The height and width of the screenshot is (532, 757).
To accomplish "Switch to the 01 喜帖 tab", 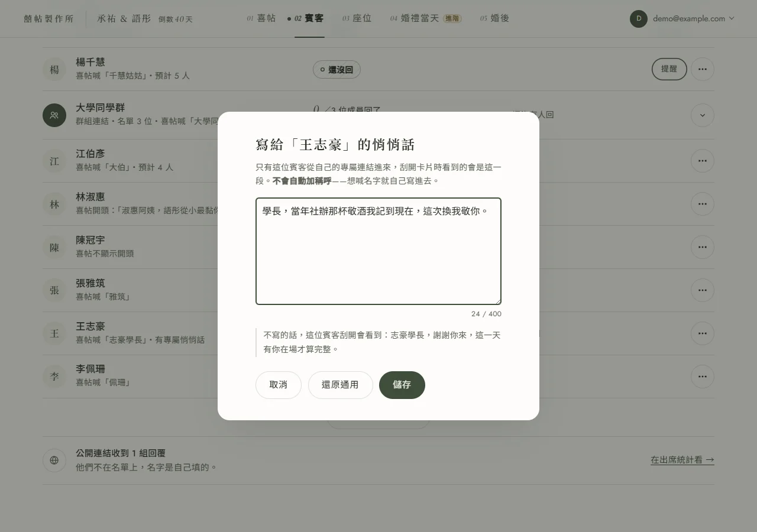I will (261, 18).
